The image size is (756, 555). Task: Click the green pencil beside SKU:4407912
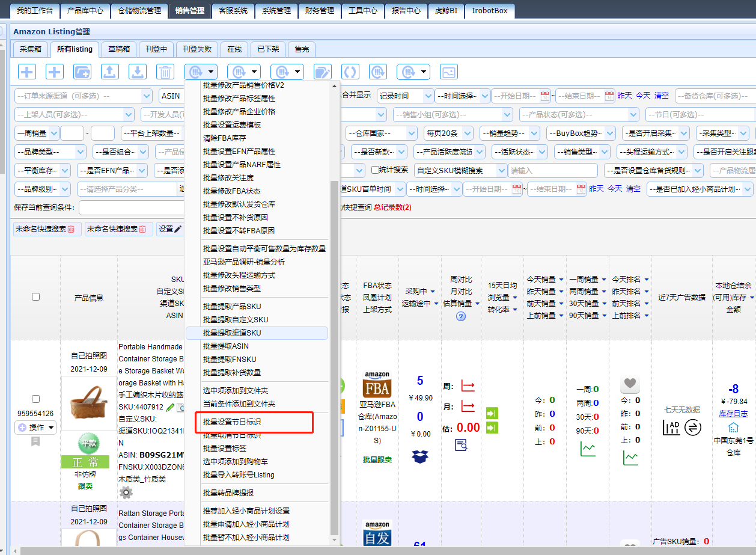click(170, 407)
